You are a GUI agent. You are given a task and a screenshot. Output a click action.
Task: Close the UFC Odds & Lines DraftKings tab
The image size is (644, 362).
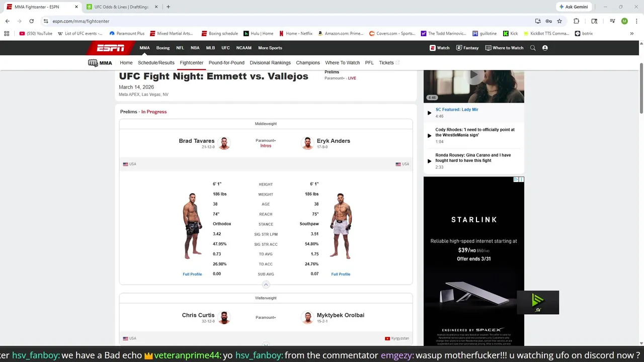click(x=156, y=7)
